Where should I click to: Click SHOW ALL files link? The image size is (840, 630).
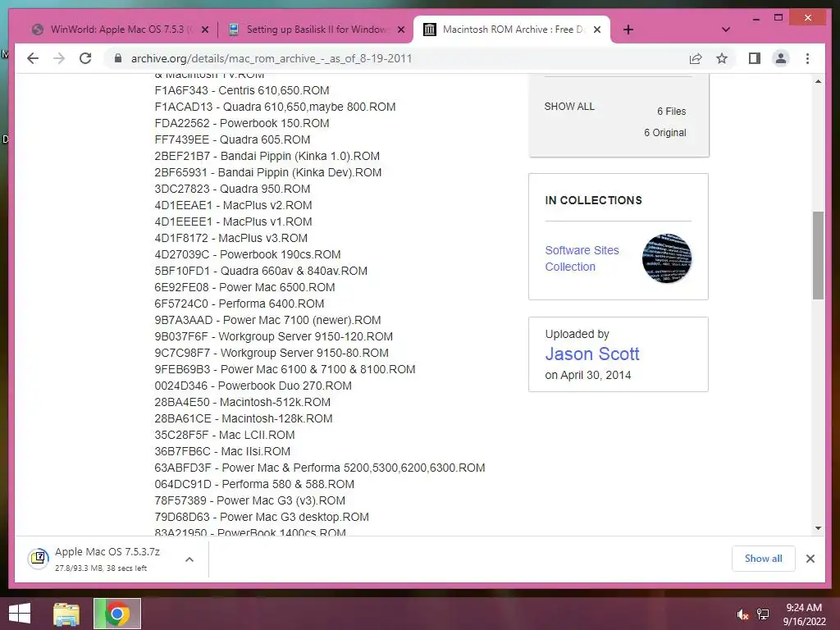pos(569,106)
